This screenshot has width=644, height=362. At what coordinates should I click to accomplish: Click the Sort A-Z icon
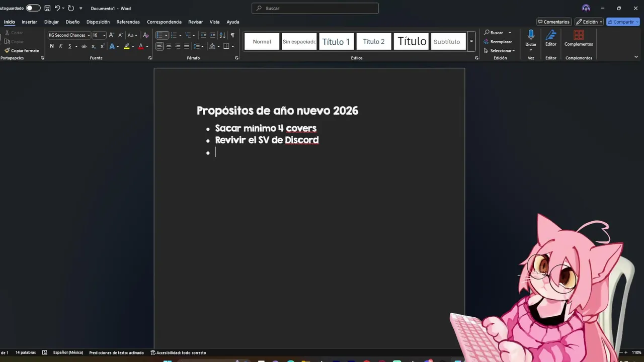click(222, 35)
